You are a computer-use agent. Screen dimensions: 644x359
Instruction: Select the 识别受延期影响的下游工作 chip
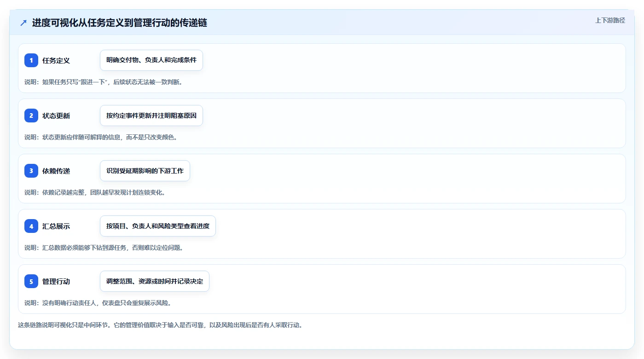click(x=145, y=171)
